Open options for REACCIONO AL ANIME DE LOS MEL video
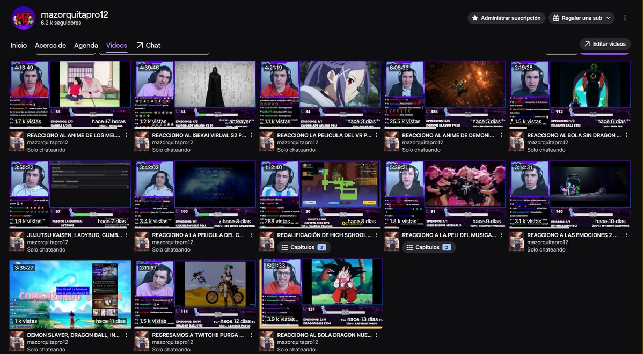The width and height of the screenshot is (644, 354). point(127,135)
